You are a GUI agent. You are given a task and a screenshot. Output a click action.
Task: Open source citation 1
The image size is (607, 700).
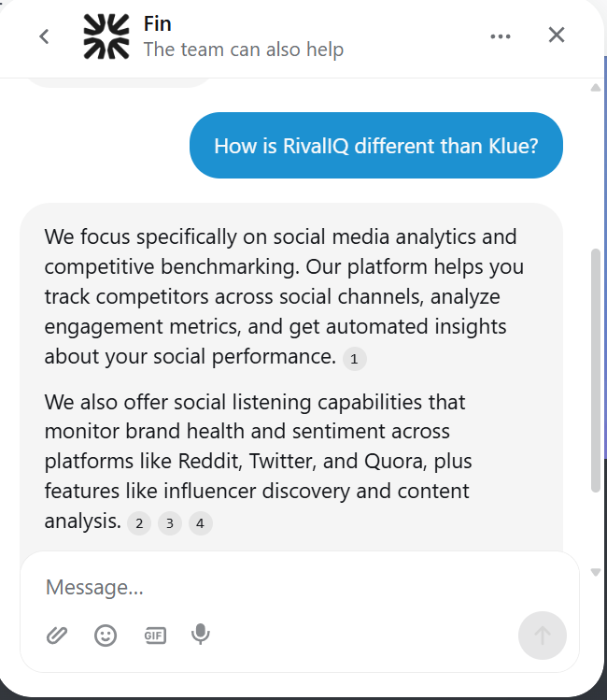coord(355,359)
